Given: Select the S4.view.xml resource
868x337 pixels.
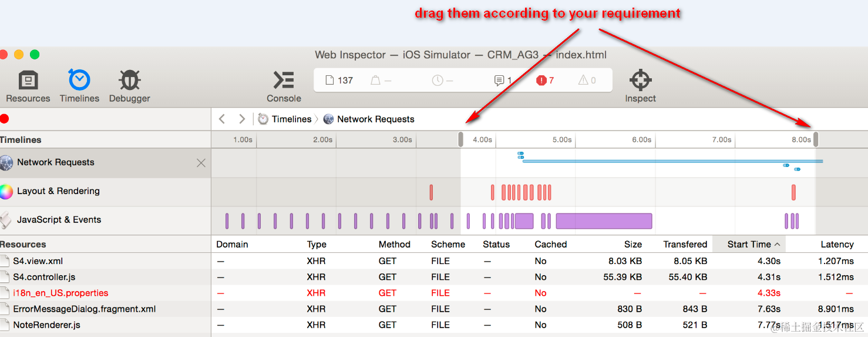Looking at the screenshot, I should pos(38,261).
